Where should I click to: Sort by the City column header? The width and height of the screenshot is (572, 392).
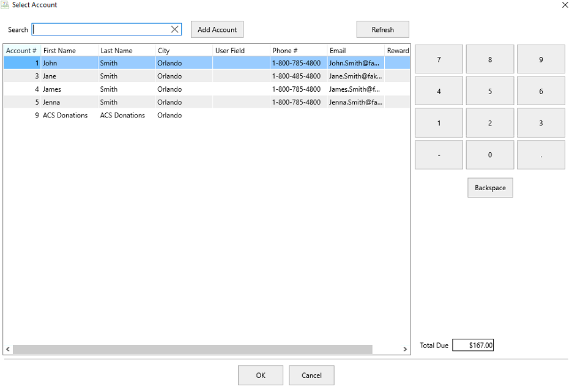pyautogui.click(x=184, y=51)
